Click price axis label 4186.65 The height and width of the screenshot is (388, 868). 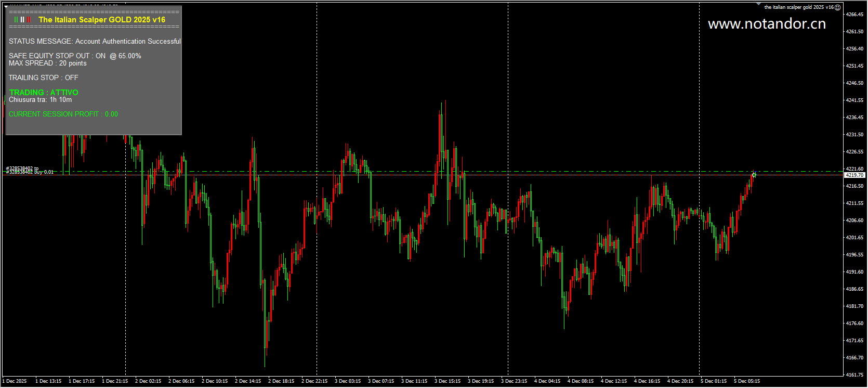tap(854, 289)
